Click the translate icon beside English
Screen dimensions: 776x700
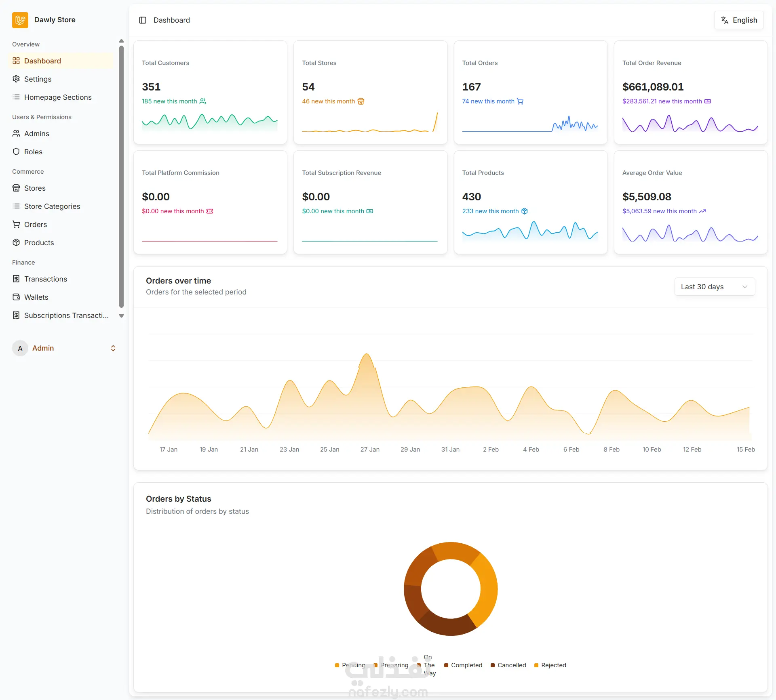725,20
